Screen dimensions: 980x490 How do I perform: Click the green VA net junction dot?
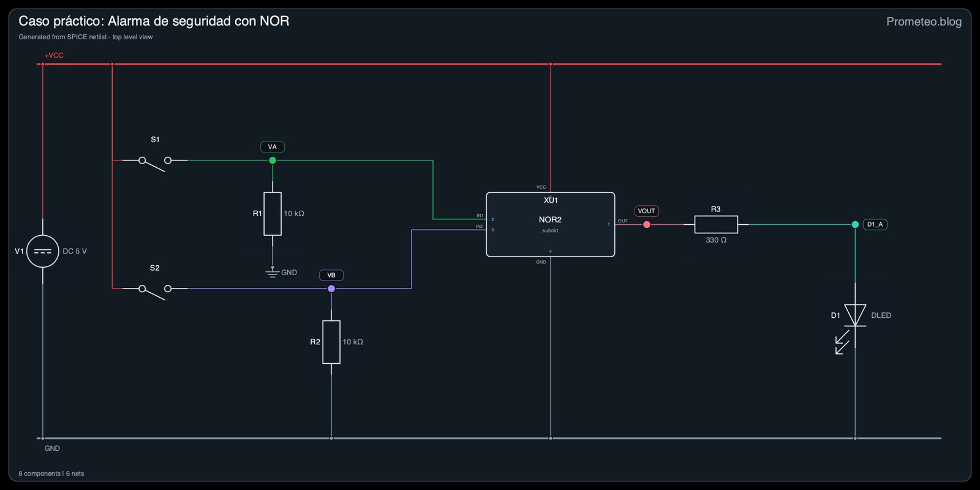[x=273, y=160]
